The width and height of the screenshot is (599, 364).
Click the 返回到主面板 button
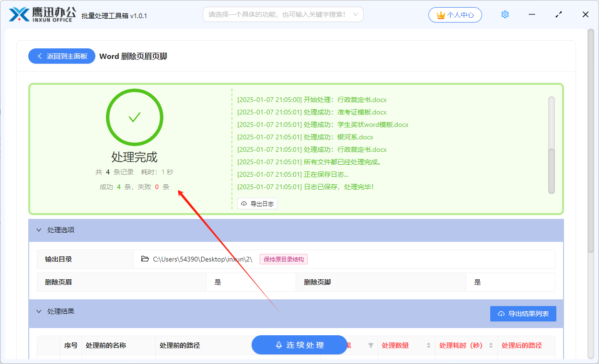tap(61, 56)
